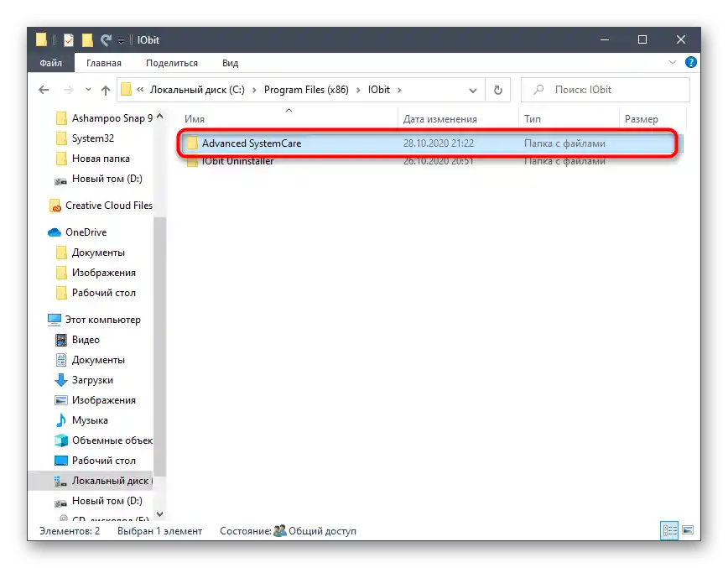Select Локальный диск in navigation pane
The width and height of the screenshot is (728, 568).
pos(110,481)
